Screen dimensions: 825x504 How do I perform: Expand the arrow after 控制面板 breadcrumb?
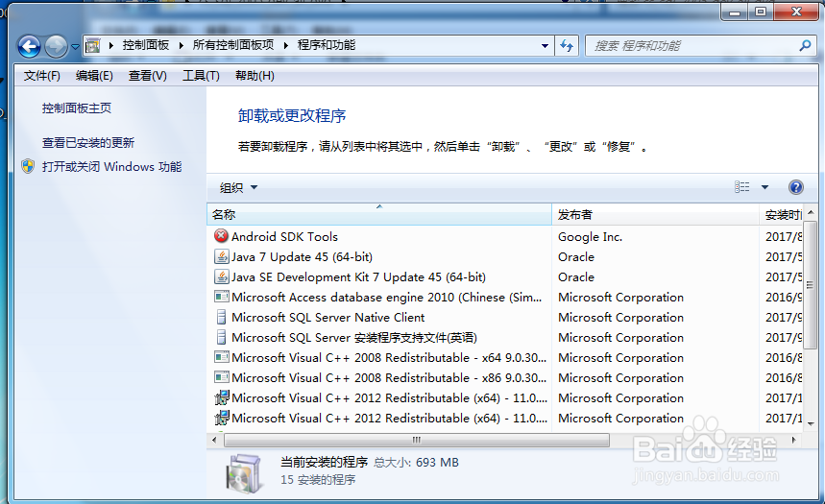pyautogui.click(x=181, y=45)
